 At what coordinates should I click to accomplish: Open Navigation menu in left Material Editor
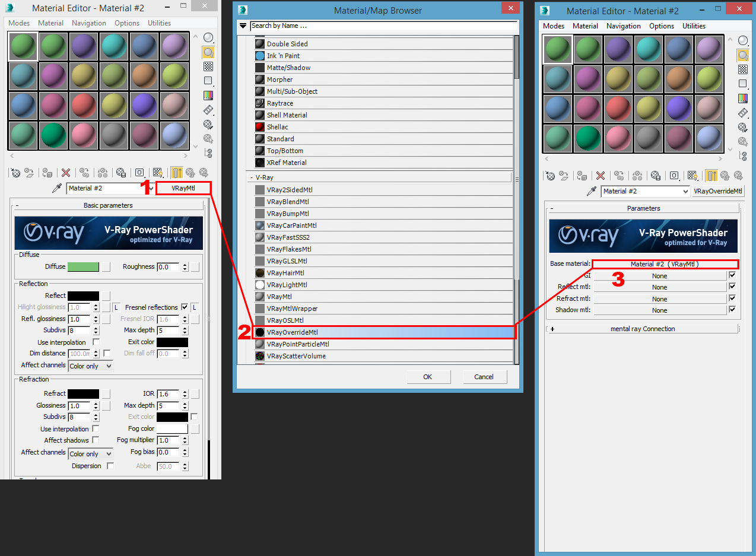point(89,23)
